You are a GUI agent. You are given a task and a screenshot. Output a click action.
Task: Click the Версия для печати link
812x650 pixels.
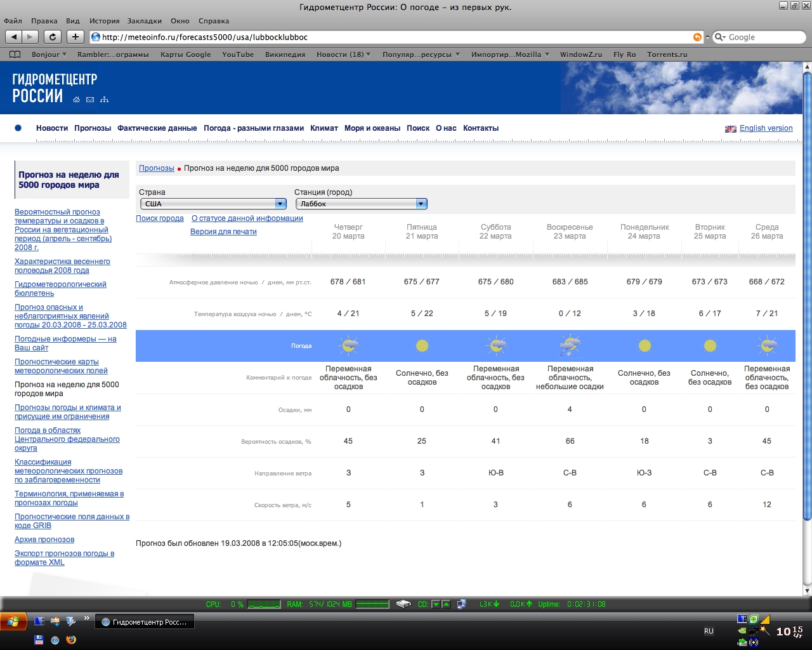tap(223, 232)
